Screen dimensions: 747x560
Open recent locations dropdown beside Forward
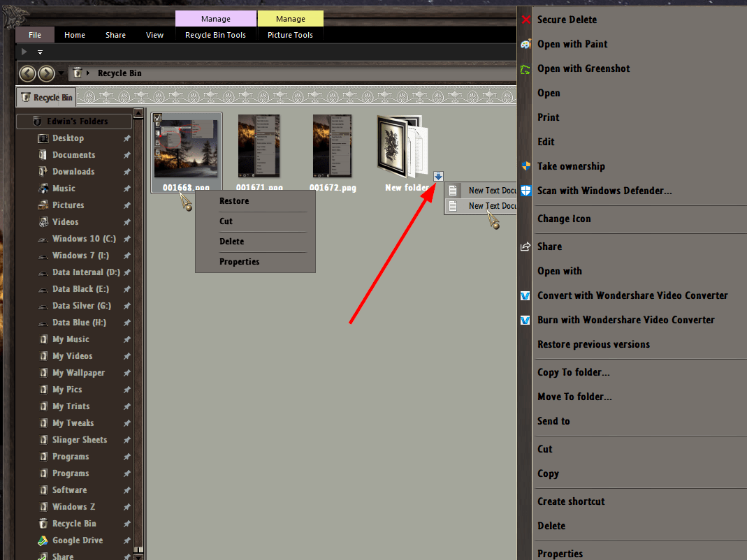[x=61, y=73]
